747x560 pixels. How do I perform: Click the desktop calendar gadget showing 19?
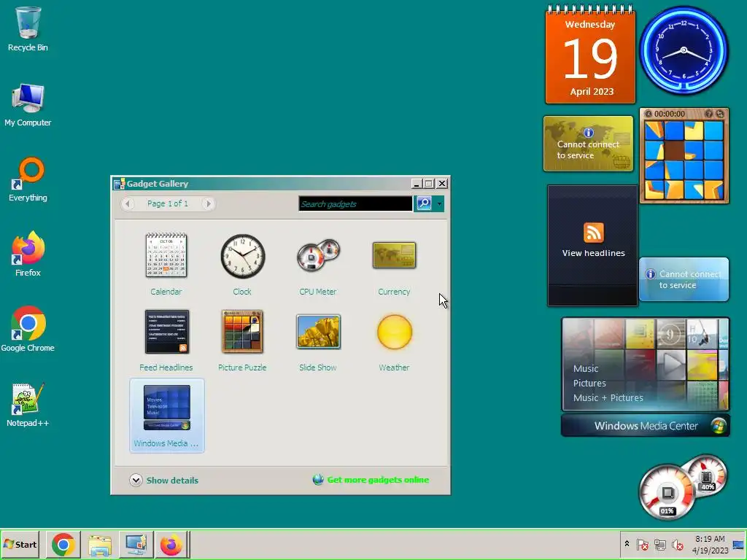pos(590,55)
